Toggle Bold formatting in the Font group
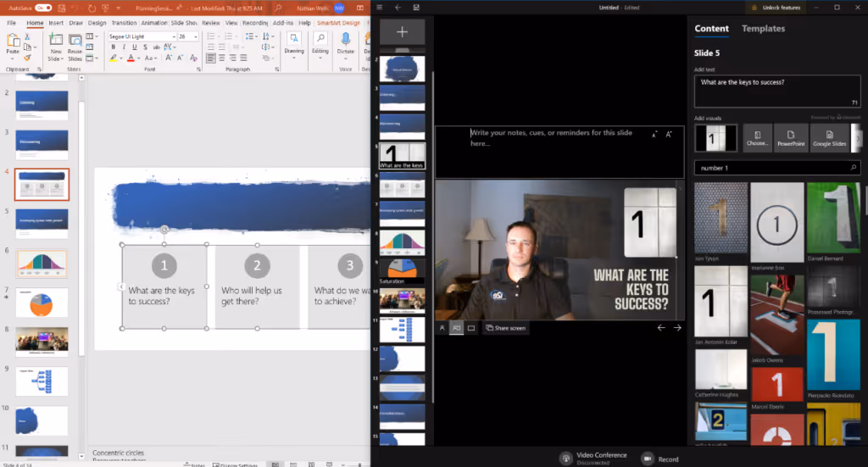Viewport: 868px width, 467px height. tap(114, 47)
